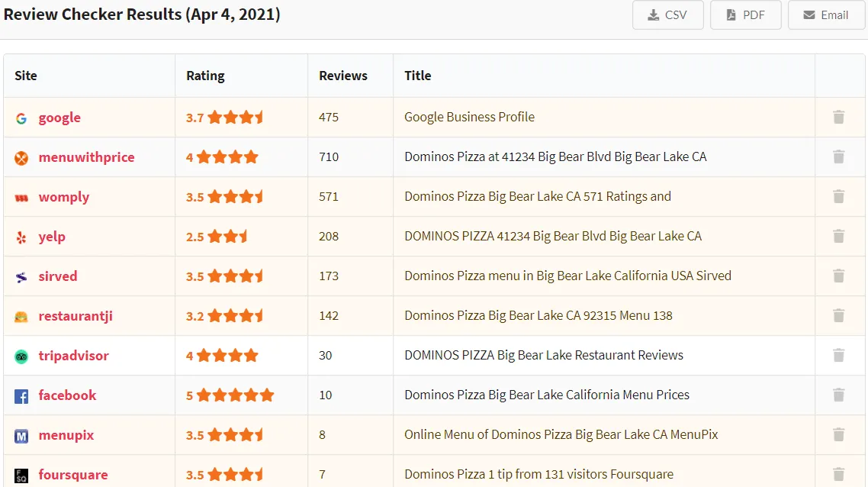
Task: Delete the tripadvisor entry trash icon
Action: [838, 355]
